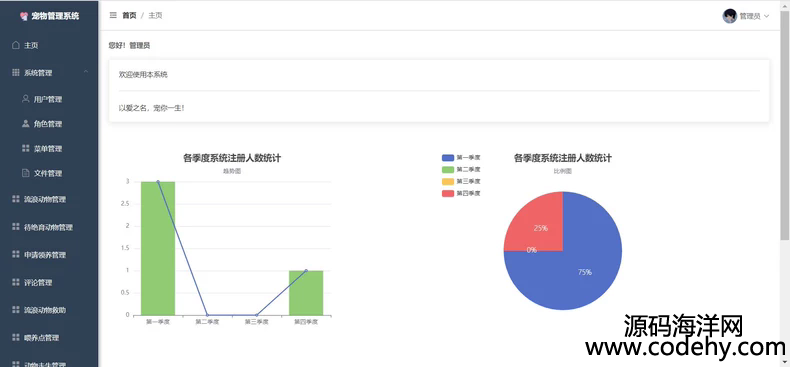Open the 主页 home icon in sidebar

coord(16,45)
